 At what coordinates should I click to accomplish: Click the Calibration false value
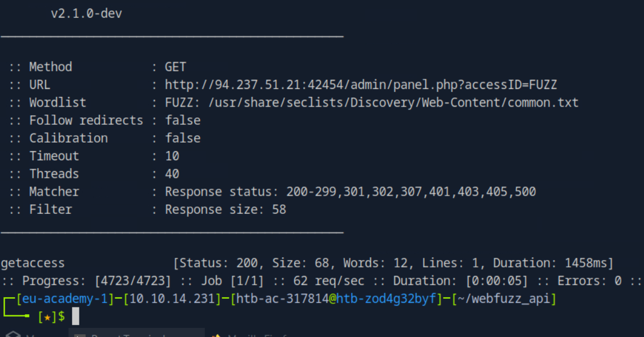click(x=183, y=138)
